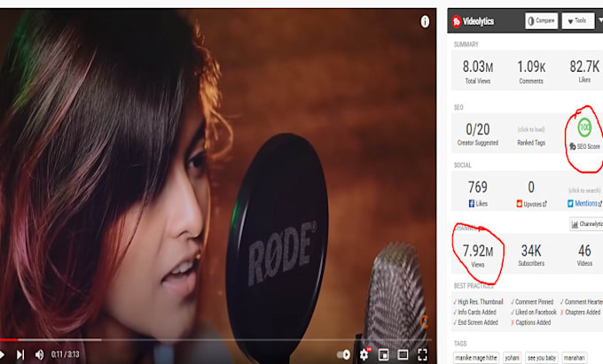The height and width of the screenshot is (364, 603).
Task: Open the Reddit Upvotes link
Action: [535, 204]
